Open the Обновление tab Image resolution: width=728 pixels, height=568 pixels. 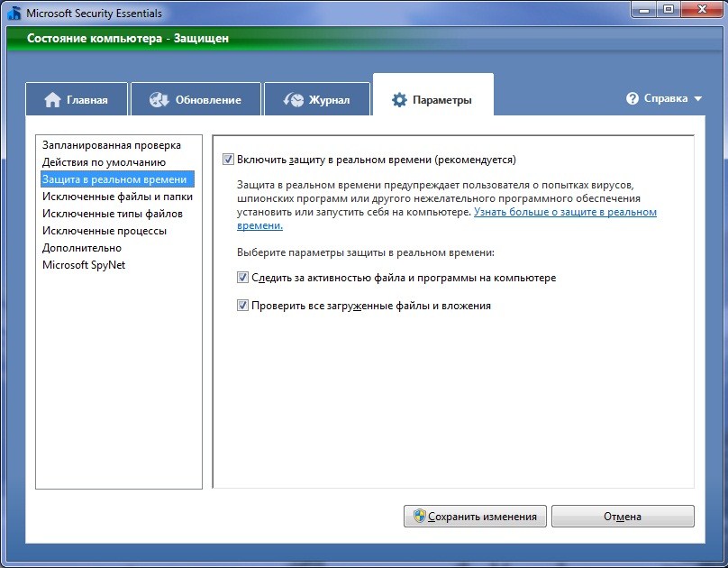[196, 99]
